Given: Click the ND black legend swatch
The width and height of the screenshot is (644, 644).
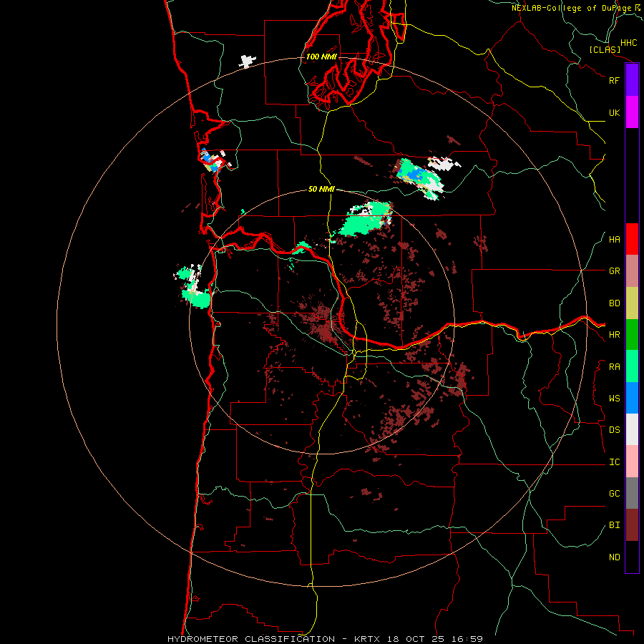Looking at the screenshot, I should [632, 557].
